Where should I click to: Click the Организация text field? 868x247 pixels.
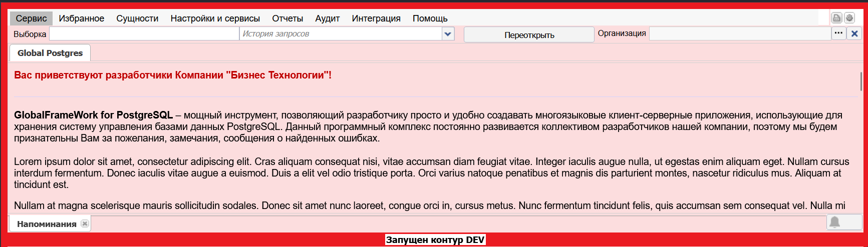(x=739, y=34)
